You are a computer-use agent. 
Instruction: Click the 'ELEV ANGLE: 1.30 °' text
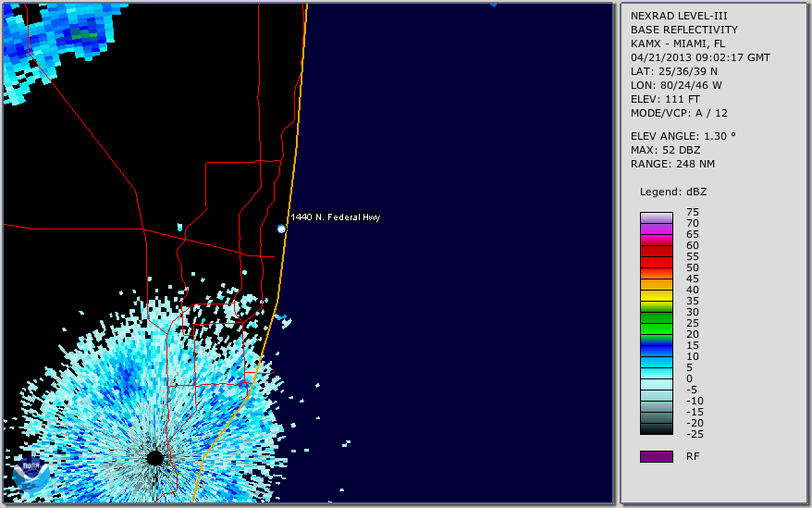click(x=683, y=136)
